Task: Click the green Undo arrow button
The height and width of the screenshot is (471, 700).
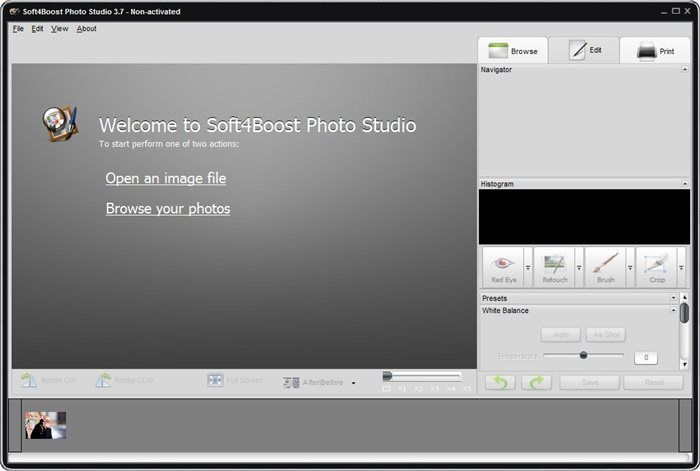Action: click(x=500, y=382)
